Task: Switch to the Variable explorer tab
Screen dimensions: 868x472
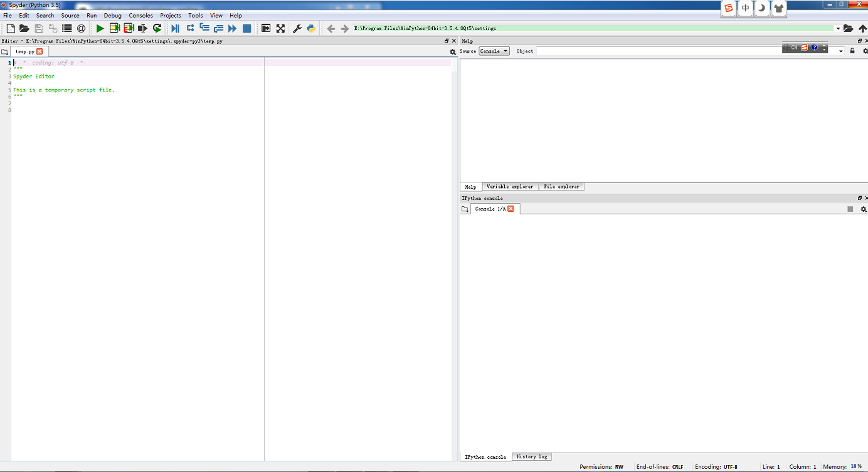Action: click(510, 186)
